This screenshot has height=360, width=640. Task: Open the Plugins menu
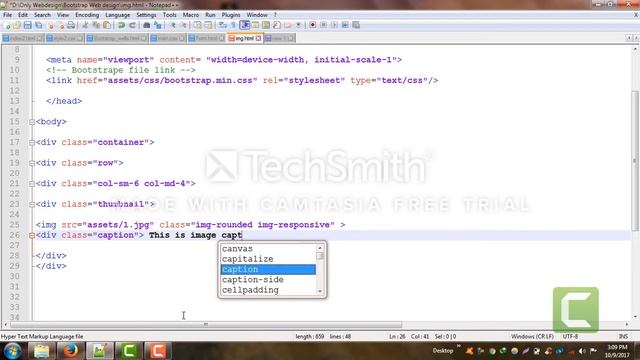(x=231, y=15)
